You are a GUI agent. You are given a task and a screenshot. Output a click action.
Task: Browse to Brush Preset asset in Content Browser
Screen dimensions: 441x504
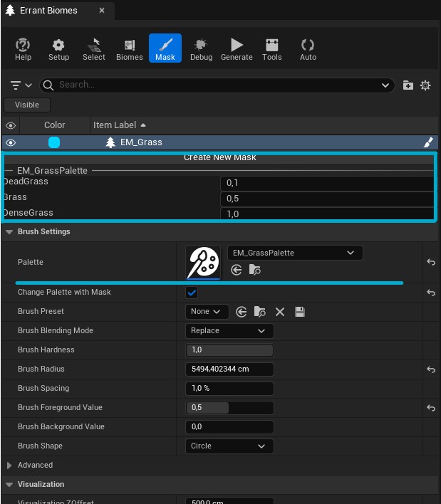pyautogui.click(x=259, y=312)
